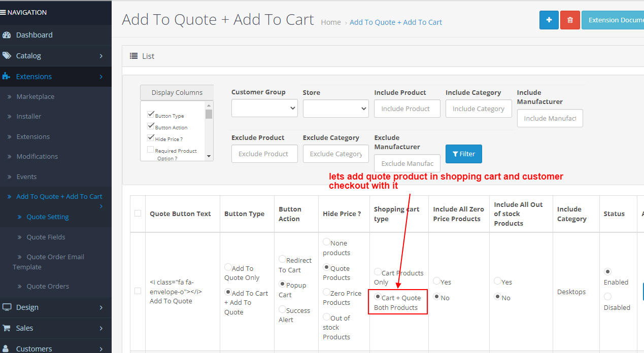Screen dimensions: 644x353
Task: Select the Filter funnel button
Action: [x=463, y=154]
